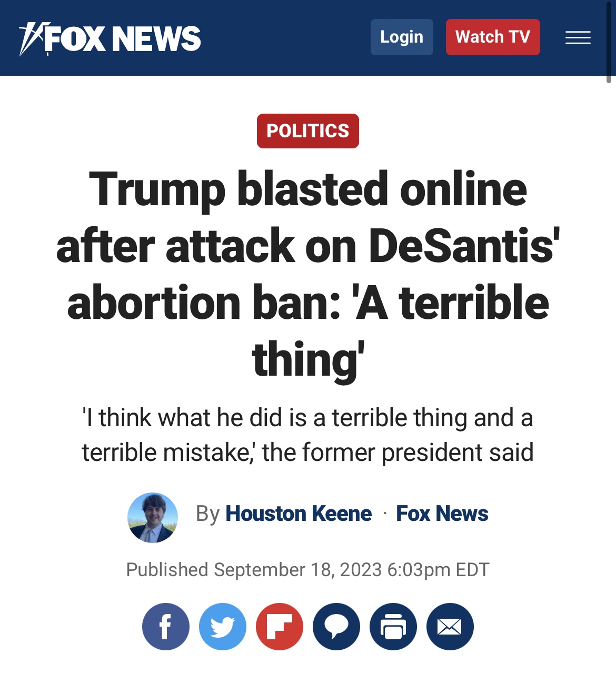The image size is (616, 674).
Task: Click the Published September 18, 2023 timestamp
Action: (308, 570)
